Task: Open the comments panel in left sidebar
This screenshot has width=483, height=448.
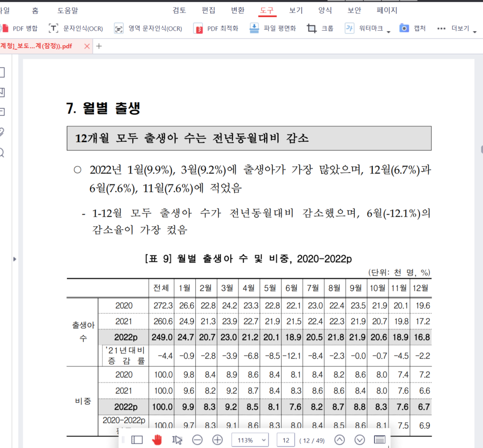Action: pyautogui.click(x=2, y=112)
